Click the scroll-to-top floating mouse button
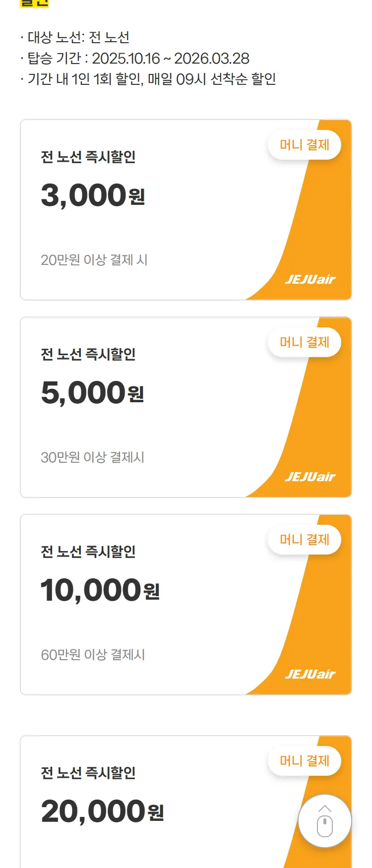372x868 pixels. (324, 821)
